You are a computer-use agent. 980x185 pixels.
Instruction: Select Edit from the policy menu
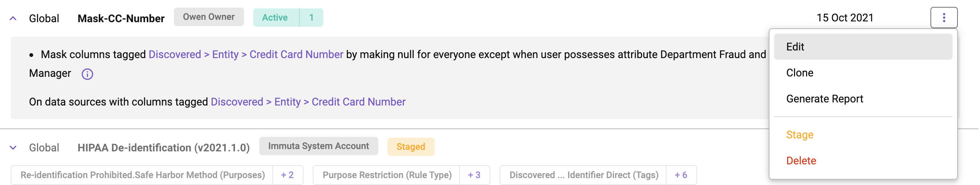(x=863, y=47)
